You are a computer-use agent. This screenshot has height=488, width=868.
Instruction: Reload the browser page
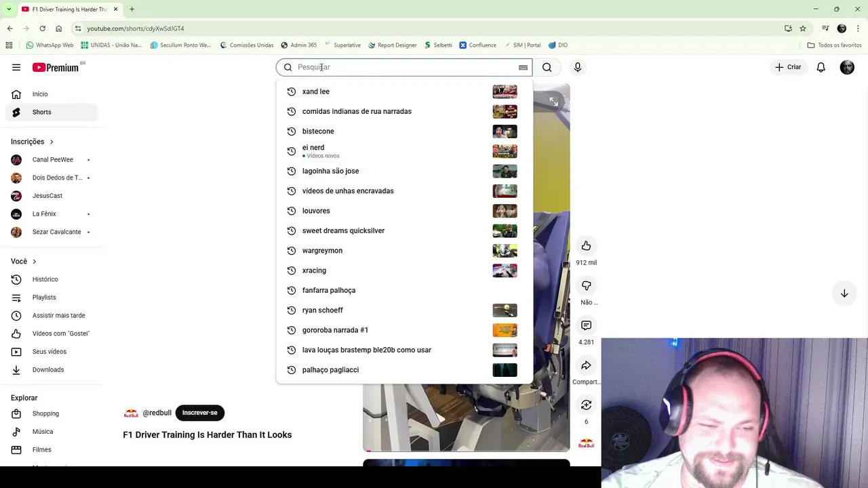click(42, 28)
